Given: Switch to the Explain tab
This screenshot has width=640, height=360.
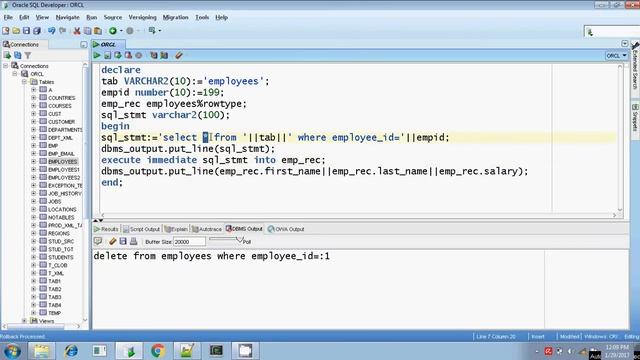Looking at the screenshot, I should point(176,229).
